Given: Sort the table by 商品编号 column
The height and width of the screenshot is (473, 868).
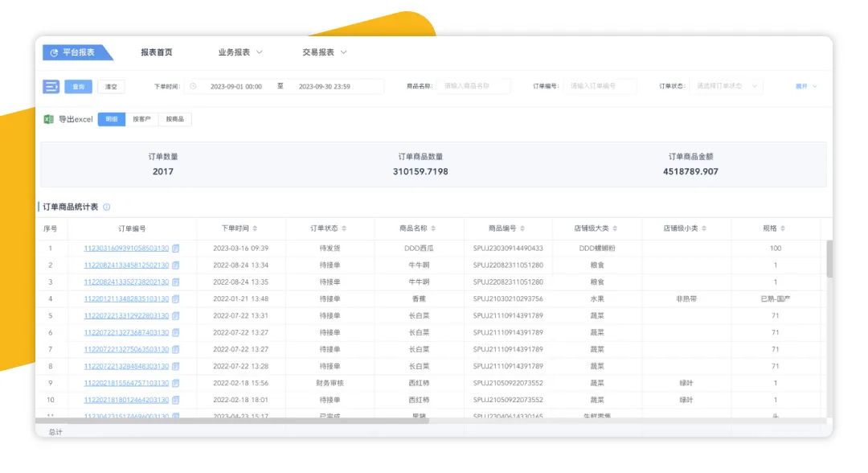Looking at the screenshot, I should tap(522, 228).
